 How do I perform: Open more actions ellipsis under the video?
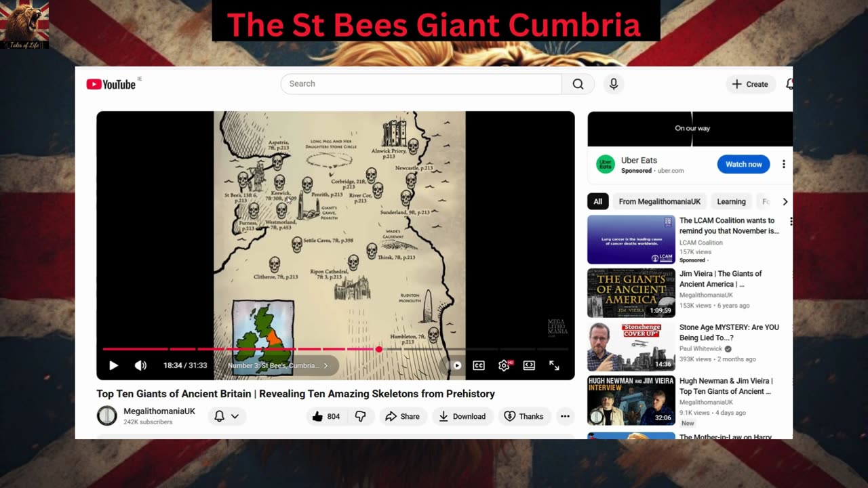click(x=565, y=416)
